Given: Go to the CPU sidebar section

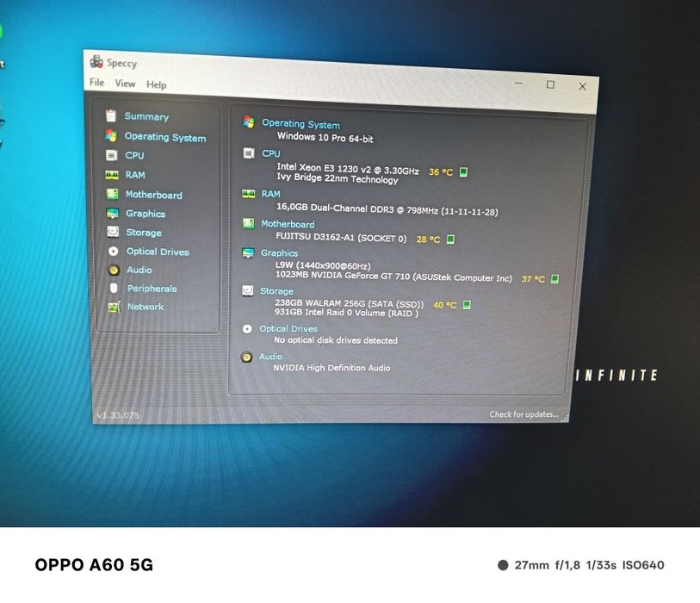Looking at the screenshot, I should (134, 155).
